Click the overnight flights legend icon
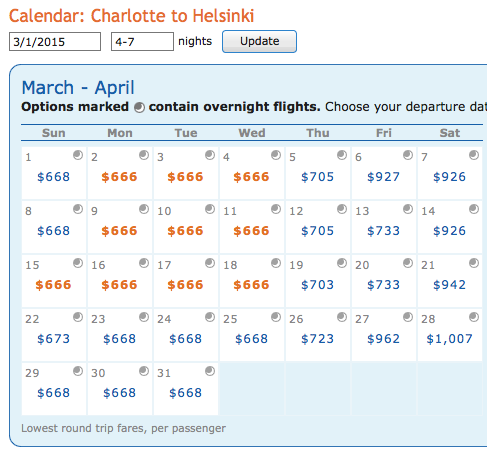The height and width of the screenshot is (456, 487). point(139,107)
